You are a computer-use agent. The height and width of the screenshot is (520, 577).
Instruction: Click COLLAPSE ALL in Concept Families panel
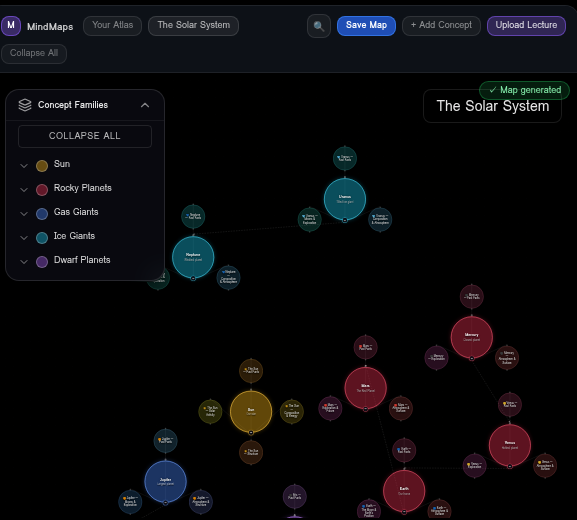click(x=85, y=136)
